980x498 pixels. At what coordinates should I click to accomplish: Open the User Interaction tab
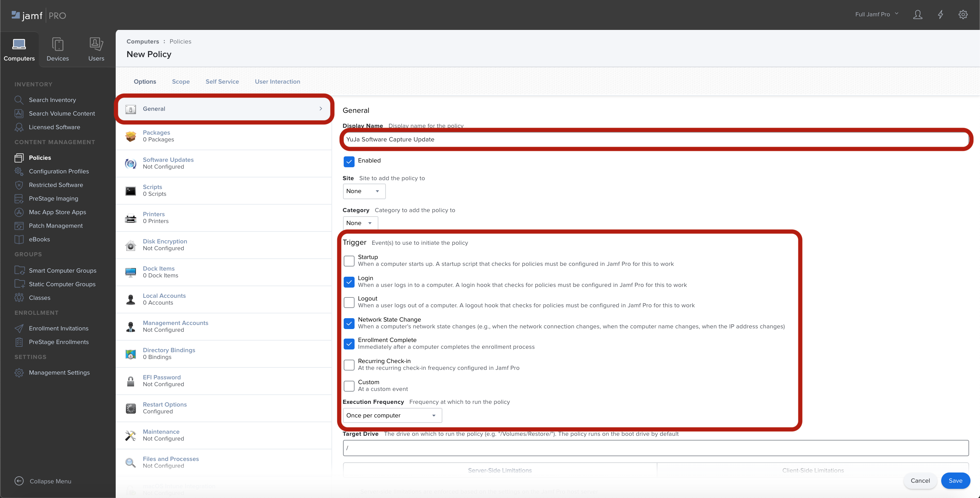(x=277, y=81)
